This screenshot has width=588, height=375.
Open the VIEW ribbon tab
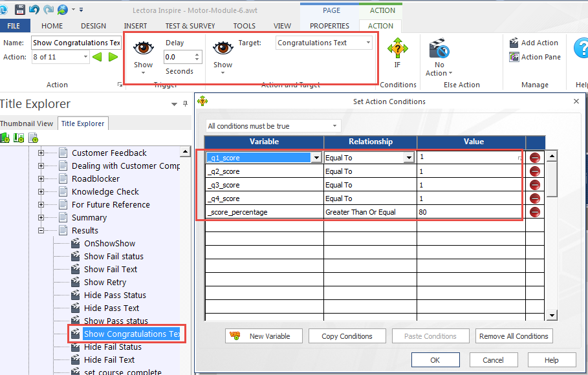pos(282,26)
